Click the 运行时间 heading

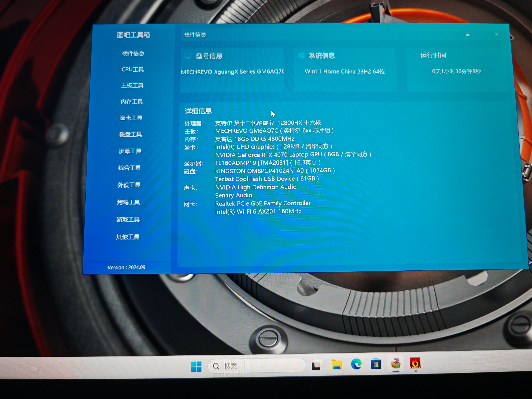433,55
